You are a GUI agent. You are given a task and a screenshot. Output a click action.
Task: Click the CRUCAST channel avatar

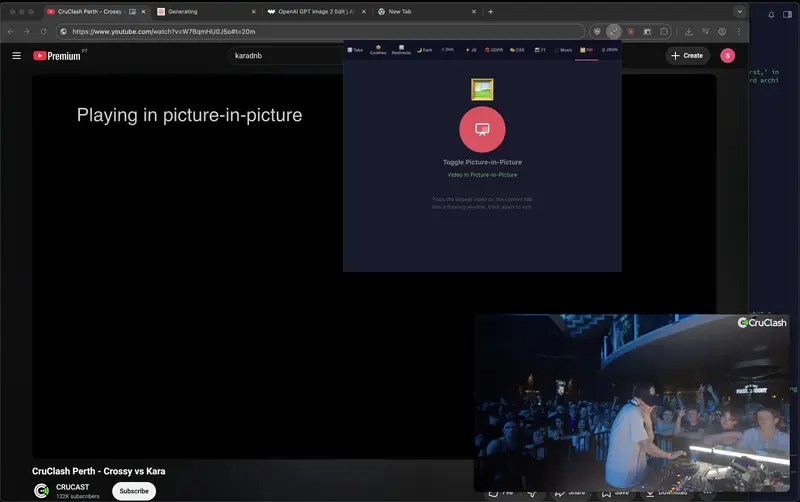click(x=41, y=491)
